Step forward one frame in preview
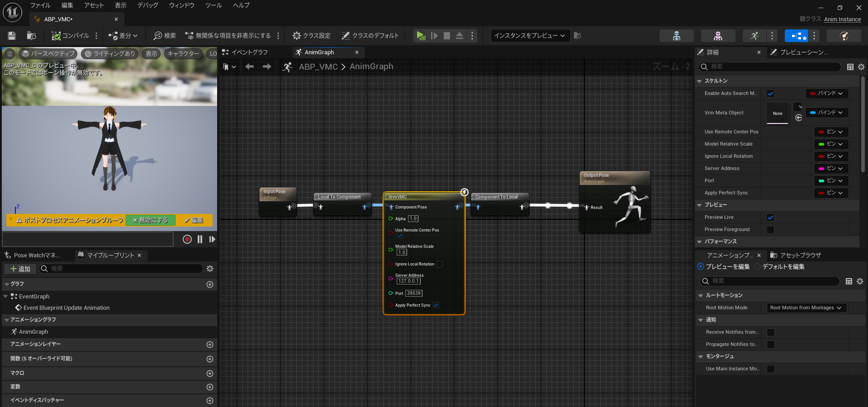 click(212, 239)
